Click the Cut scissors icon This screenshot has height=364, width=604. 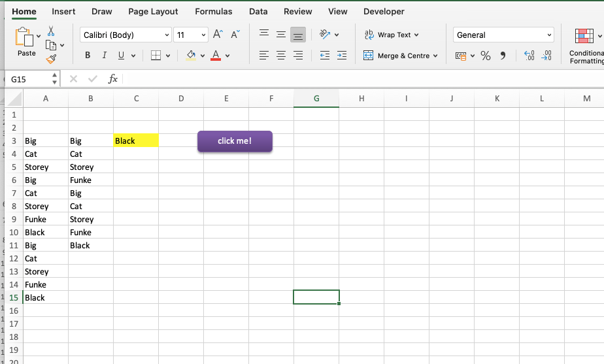[51, 31]
